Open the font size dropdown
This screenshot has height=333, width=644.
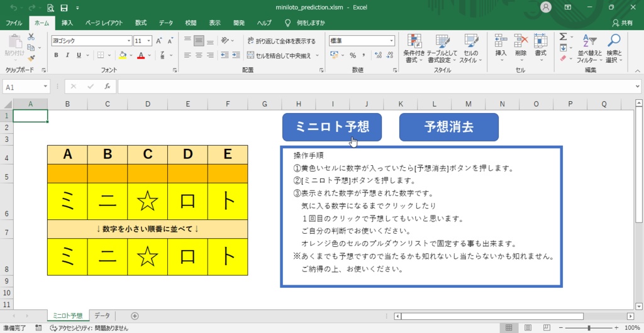[148, 41]
